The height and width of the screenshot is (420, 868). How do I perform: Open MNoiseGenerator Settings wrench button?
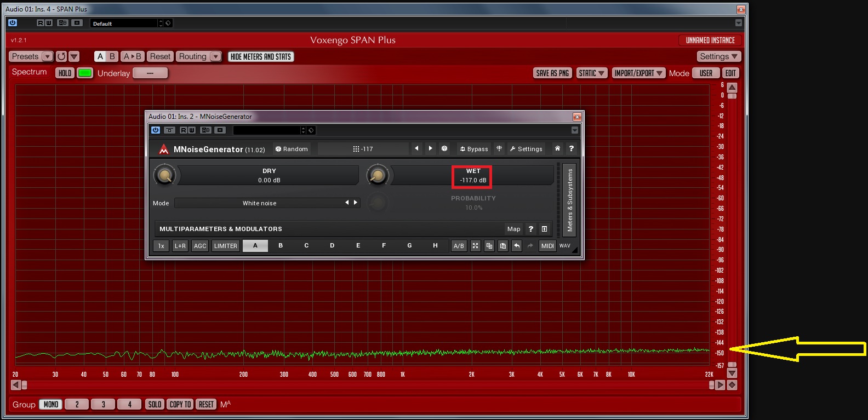[x=526, y=149]
